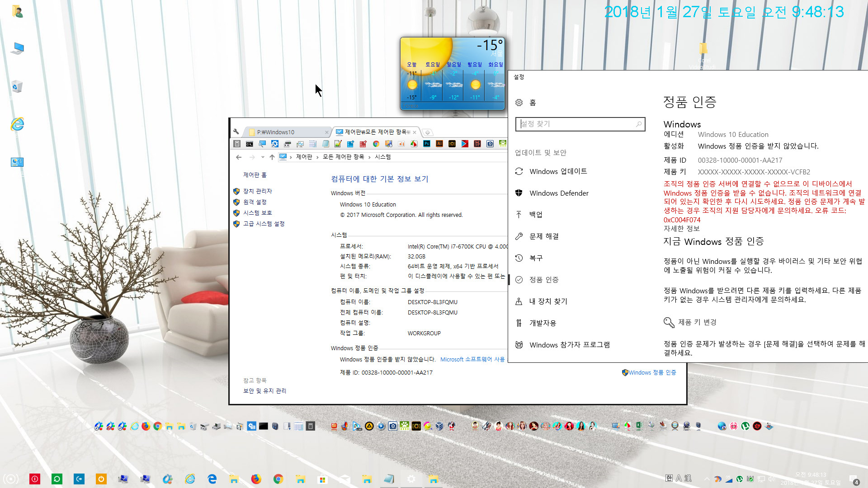Screen dimensions: 868x488
Task: Click green restart icon on taskbar
Action: 57,479
